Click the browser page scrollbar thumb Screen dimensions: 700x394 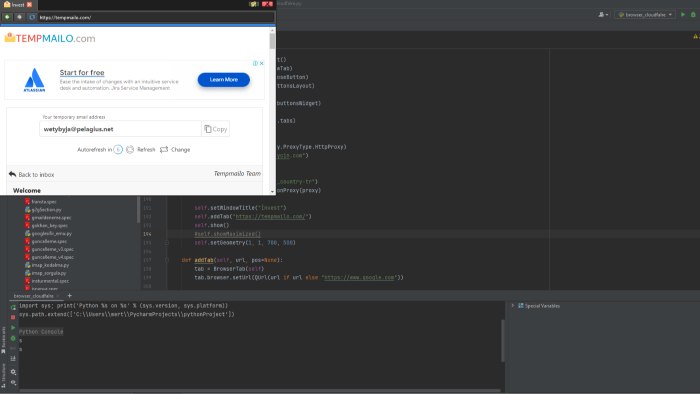272,41
